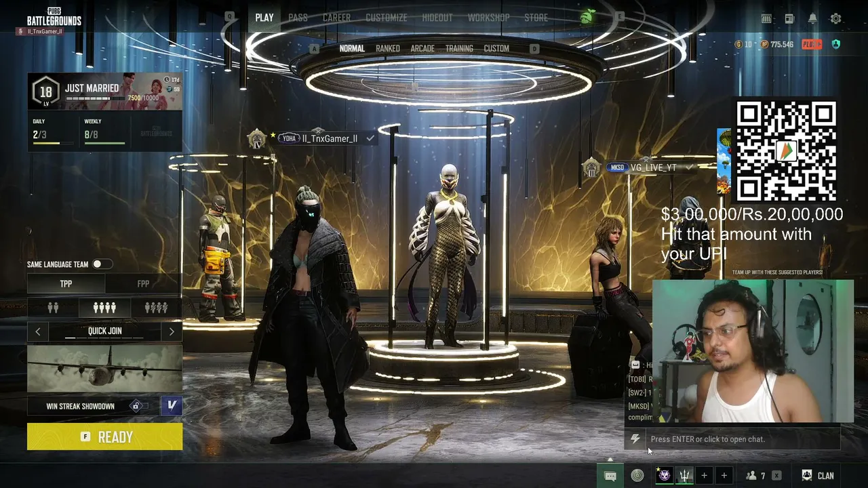Open the CUSTOMIZE tab
Image resolution: width=868 pixels, height=488 pixels.
click(387, 18)
